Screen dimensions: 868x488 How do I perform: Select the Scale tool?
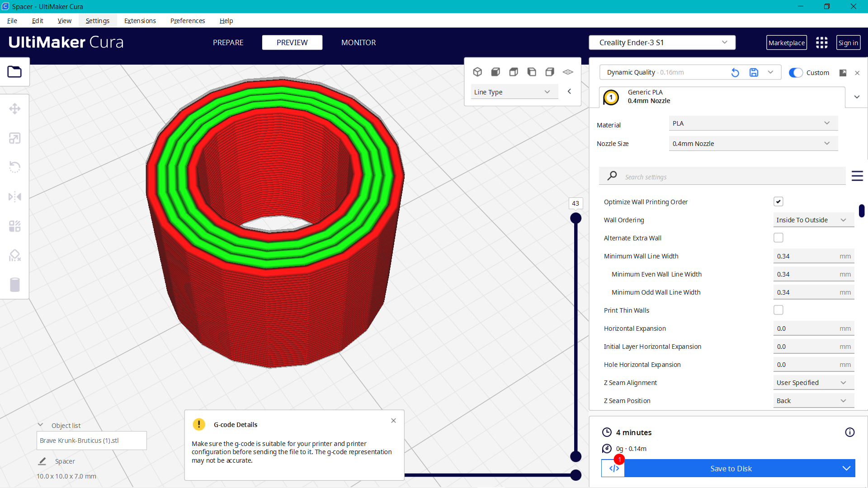tap(15, 138)
